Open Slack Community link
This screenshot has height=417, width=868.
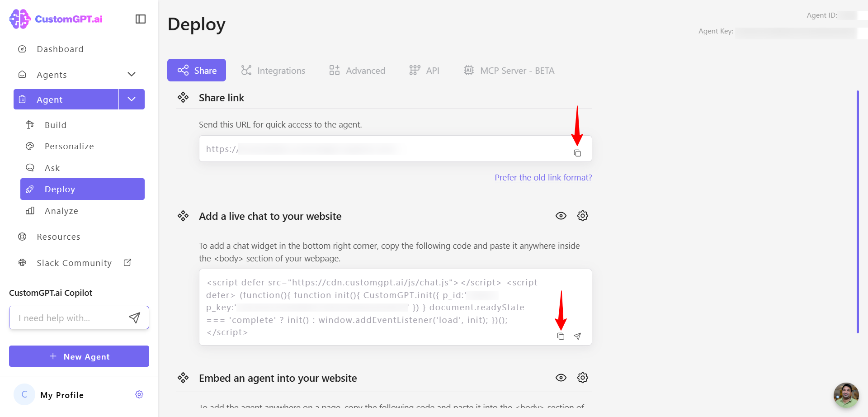pyautogui.click(x=74, y=263)
